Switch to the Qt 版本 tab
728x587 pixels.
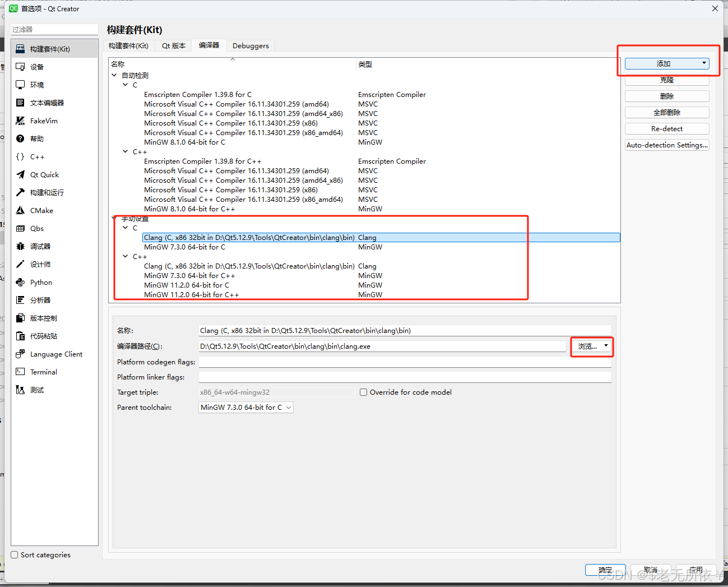(x=174, y=45)
